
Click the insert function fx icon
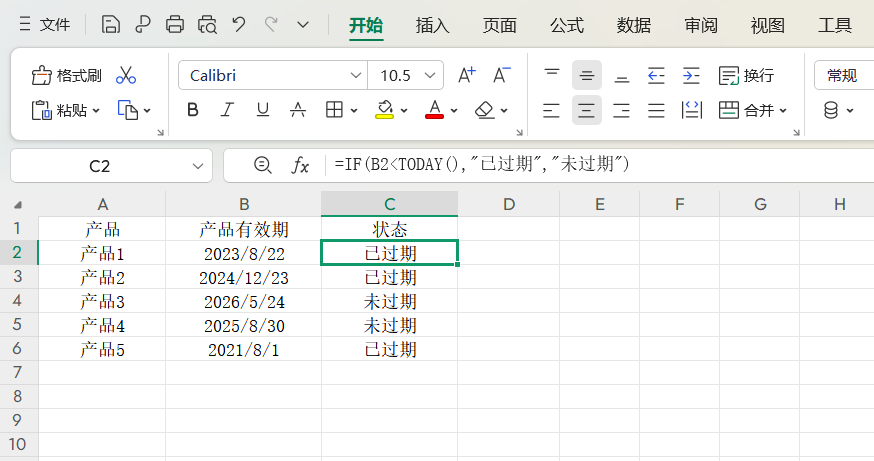coord(300,165)
